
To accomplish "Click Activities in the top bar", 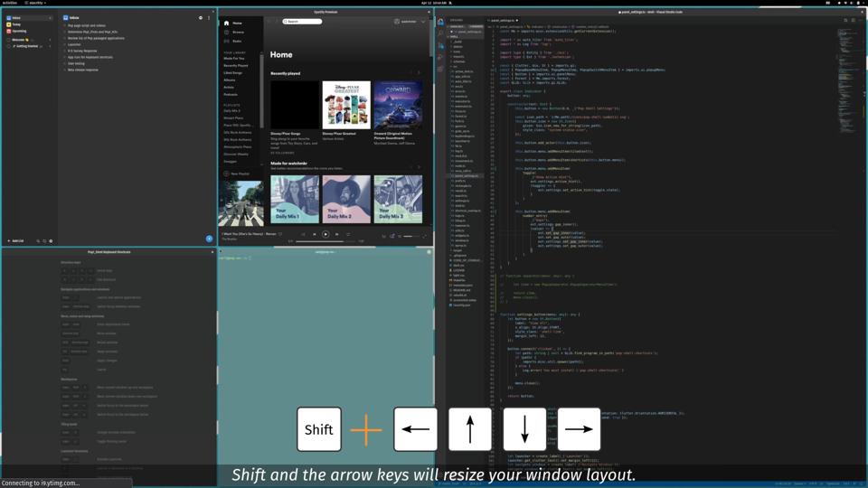I will pyautogui.click(x=9, y=3).
